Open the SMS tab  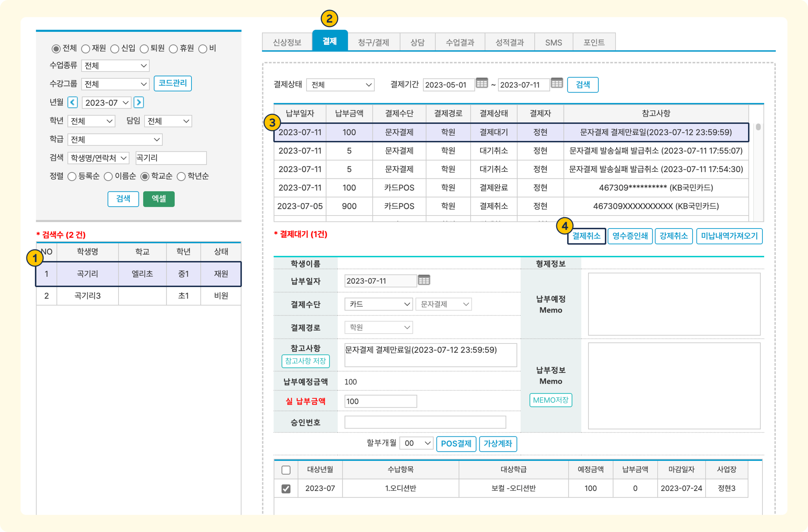tap(553, 42)
